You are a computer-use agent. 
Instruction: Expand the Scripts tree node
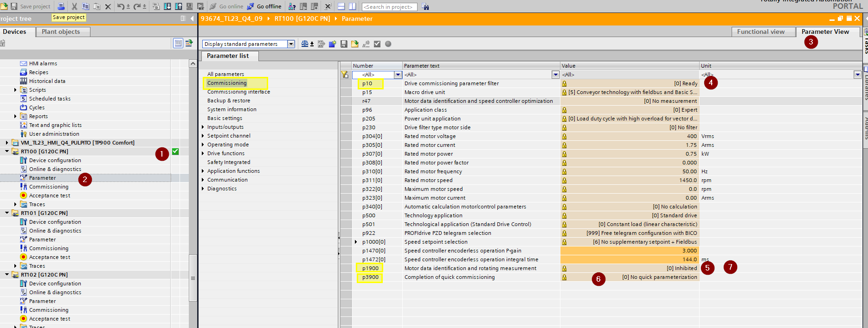pyautogui.click(x=15, y=90)
